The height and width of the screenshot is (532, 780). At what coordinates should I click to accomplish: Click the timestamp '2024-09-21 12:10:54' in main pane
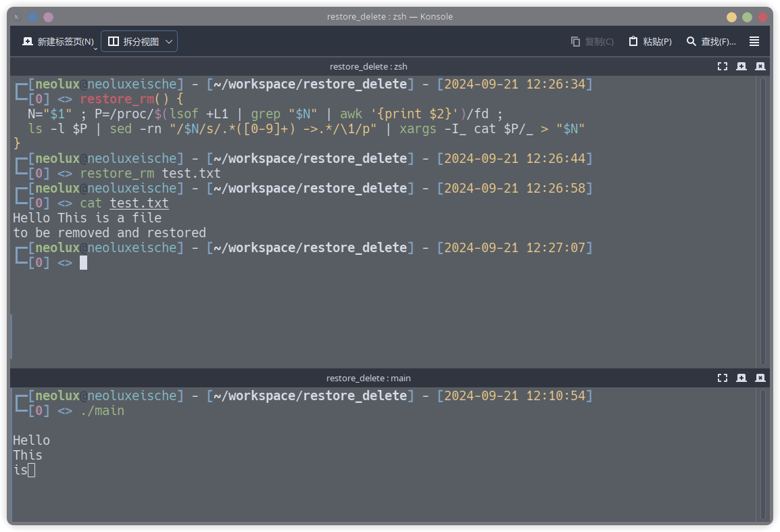click(515, 395)
